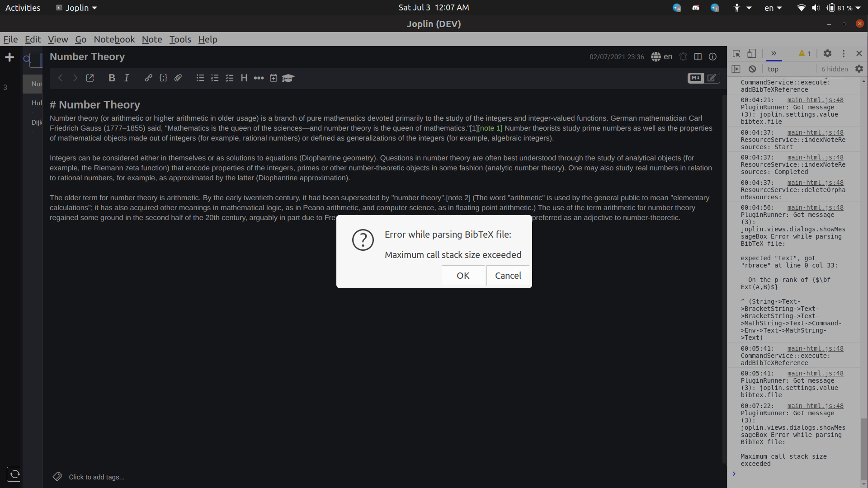Screen dimensions: 868x488
Task: Click the attach file paperclip icon
Action: pos(178,78)
